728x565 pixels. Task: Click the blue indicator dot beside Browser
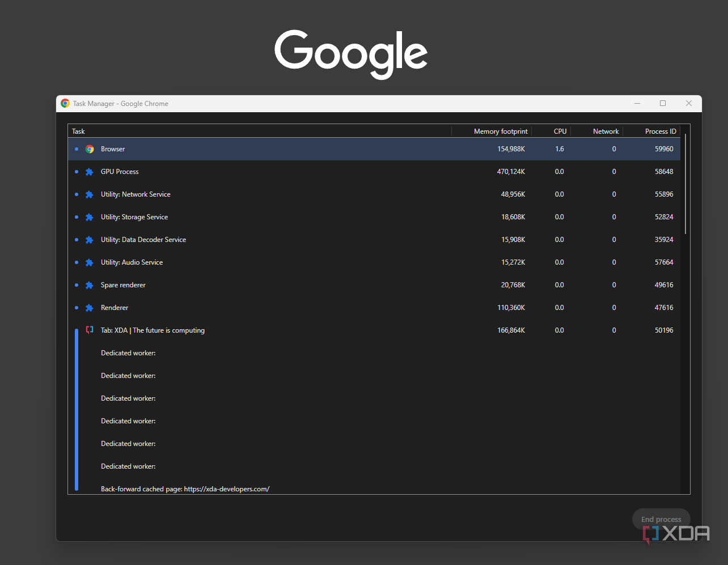[x=77, y=148]
